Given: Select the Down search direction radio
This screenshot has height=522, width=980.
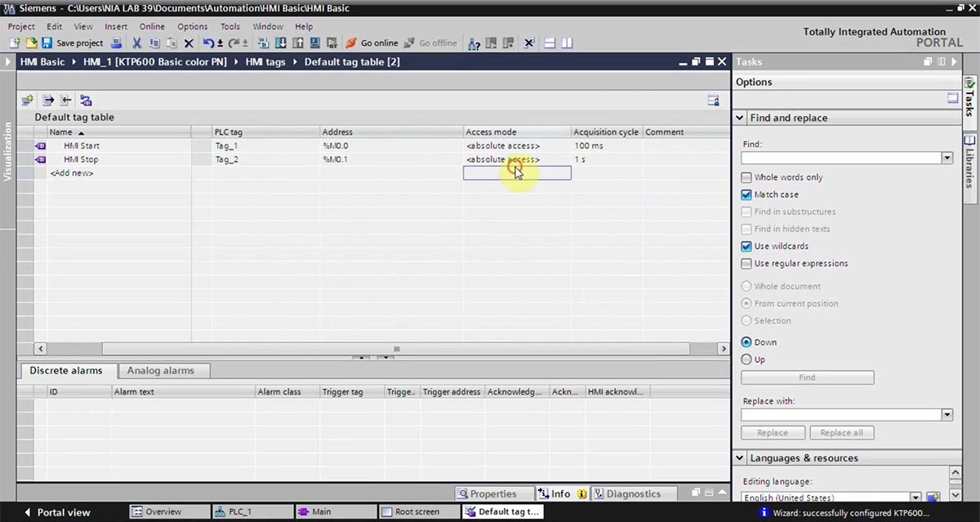Looking at the screenshot, I should click(x=746, y=342).
